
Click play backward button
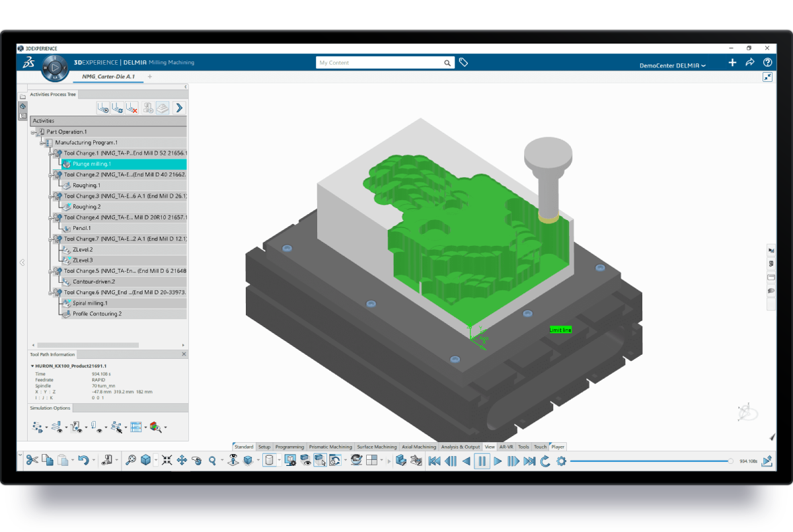click(x=466, y=461)
